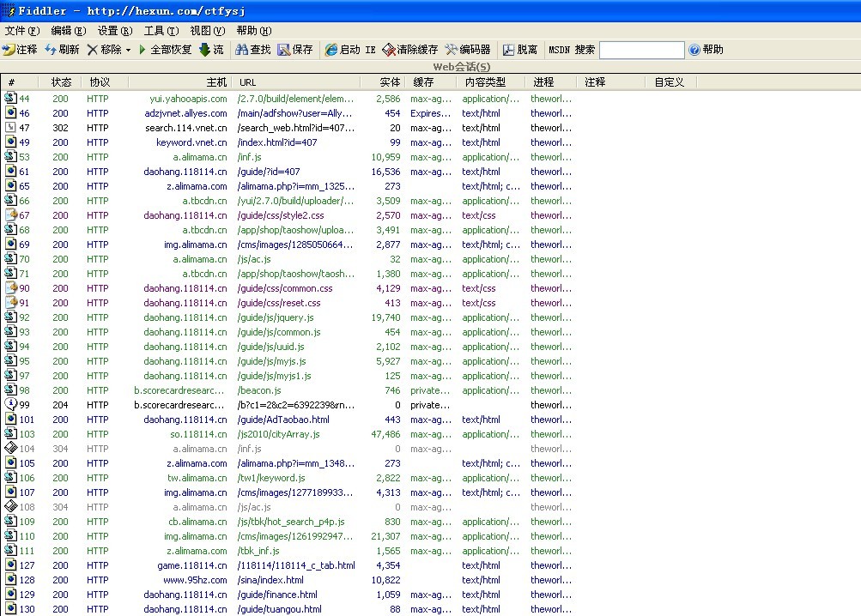Click the 清除缓存 clear cache icon
Screen dimensions: 861x616
[389, 50]
